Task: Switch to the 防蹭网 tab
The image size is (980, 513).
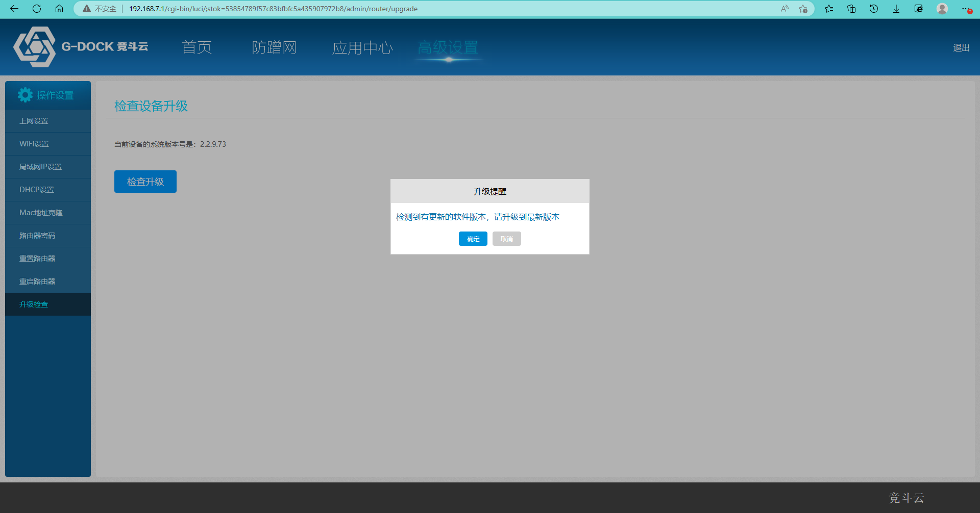Action: pos(274,47)
